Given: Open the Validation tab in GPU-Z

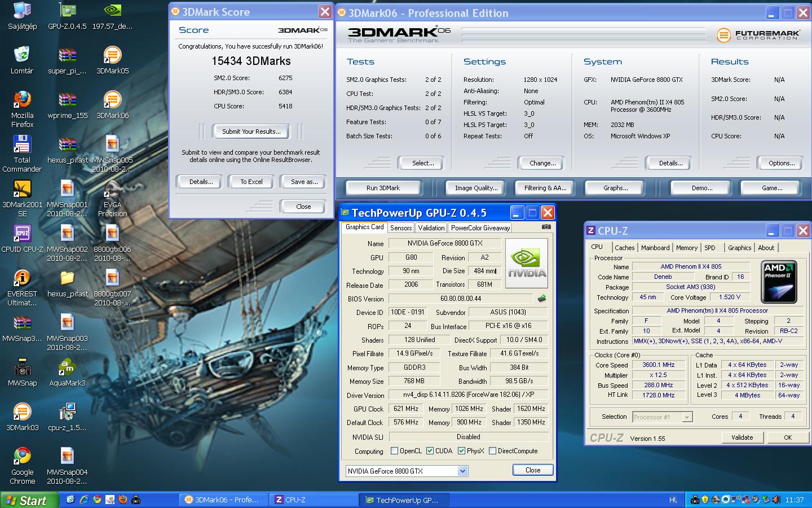Looking at the screenshot, I should [431, 228].
